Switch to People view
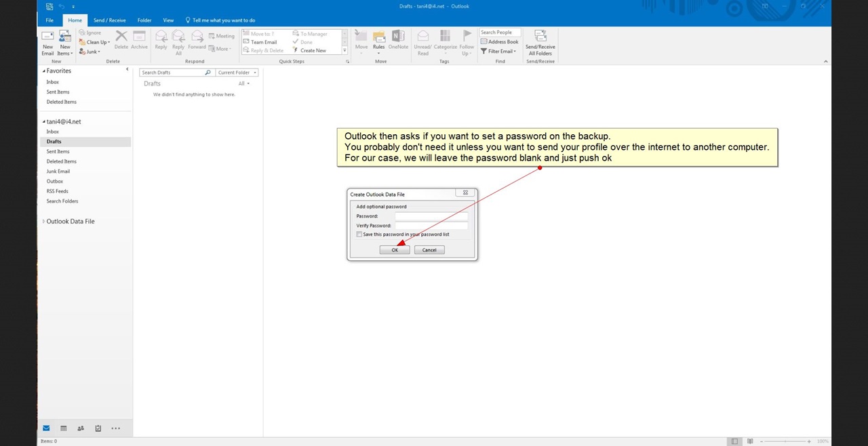Image resolution: width=868 pixels, height=446 pixels. coord(81,428)
